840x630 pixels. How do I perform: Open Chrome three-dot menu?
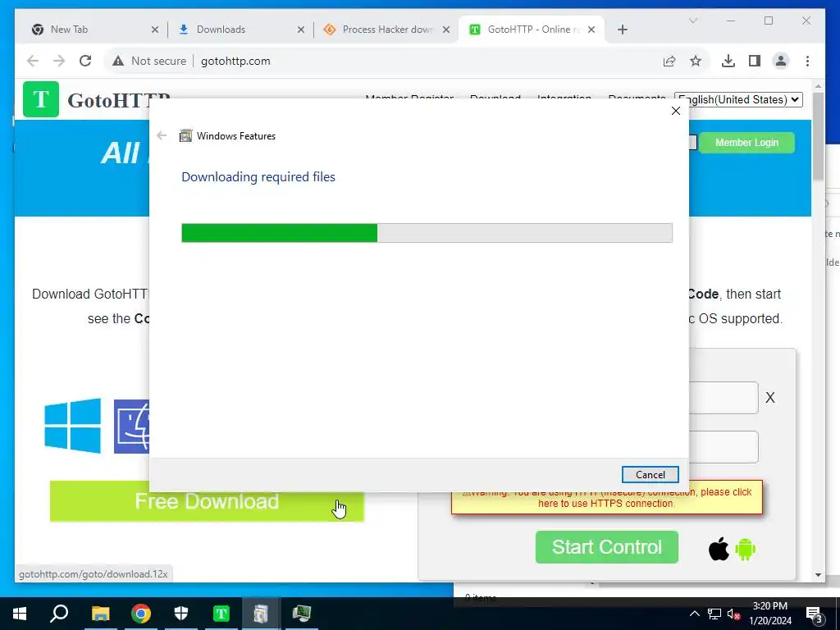pyautogui.click(x=807, y=61)
